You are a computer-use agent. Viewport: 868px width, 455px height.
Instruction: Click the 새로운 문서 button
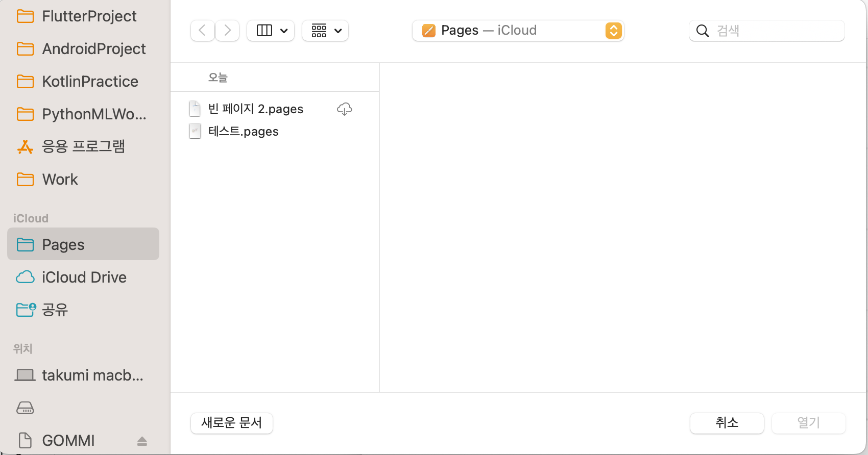click(232, 423)
